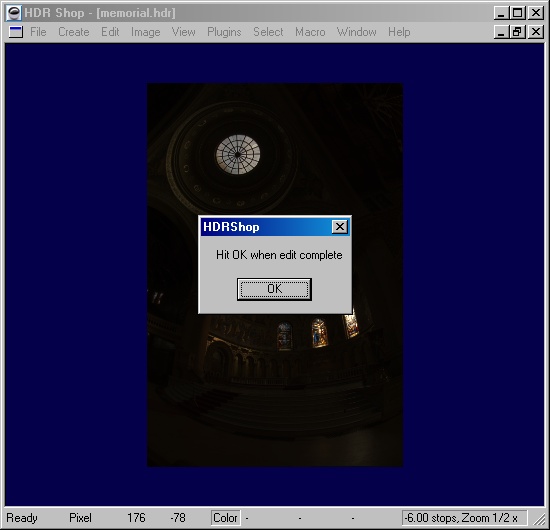Open the Window menu
550x530 pixels.
(356, 32)
